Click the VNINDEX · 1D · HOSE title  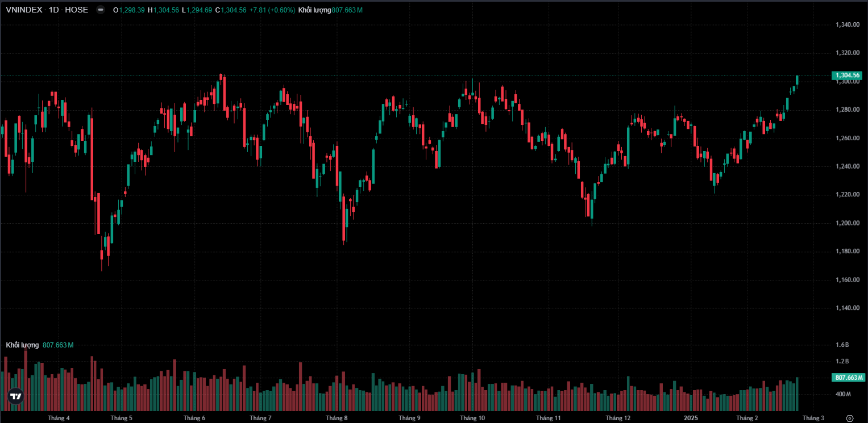47,10
